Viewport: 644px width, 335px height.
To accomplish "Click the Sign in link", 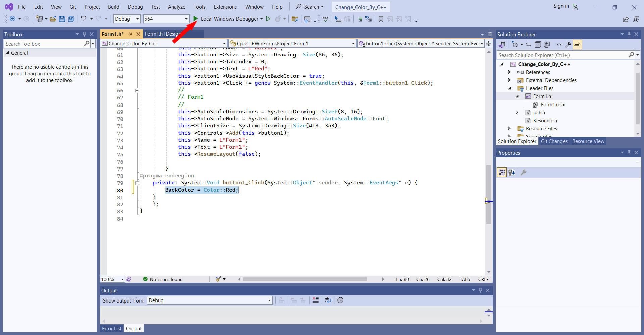I will click(x=561, y=6).
